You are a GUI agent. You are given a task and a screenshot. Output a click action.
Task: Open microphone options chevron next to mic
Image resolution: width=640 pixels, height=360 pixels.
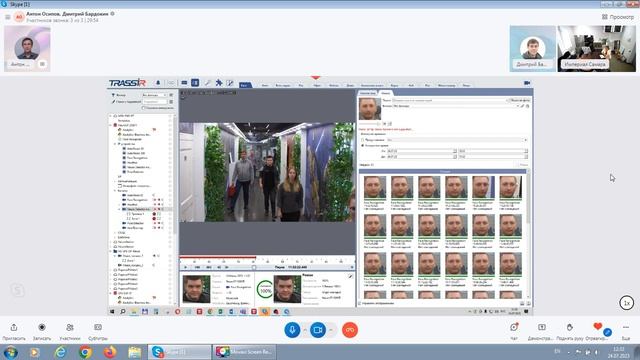[305, 330]
